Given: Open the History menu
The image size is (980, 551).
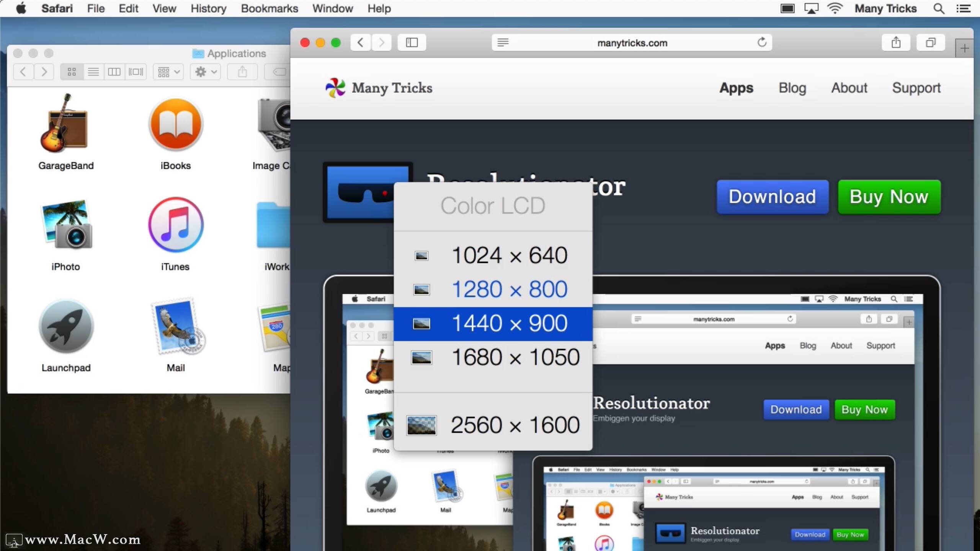Looking at the screenshot, I should pos(209,8).
